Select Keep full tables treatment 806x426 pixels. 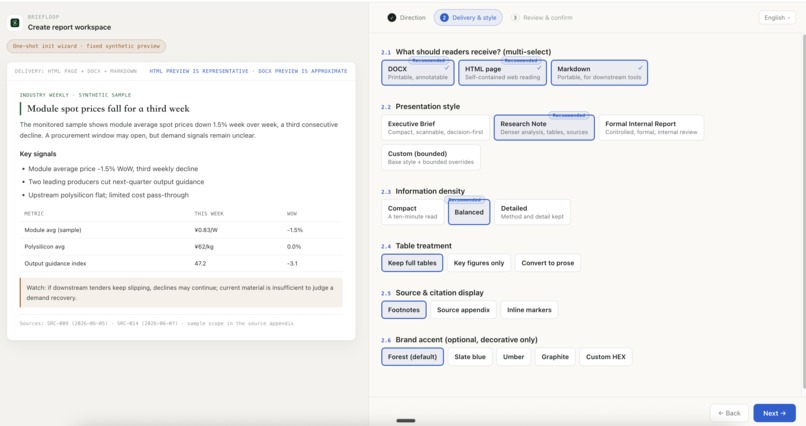click(412, 263)
